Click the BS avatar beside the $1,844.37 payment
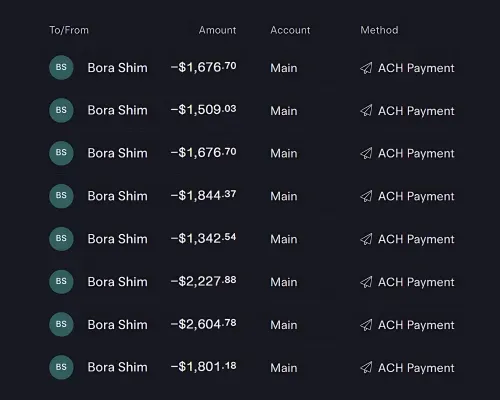Image resolution: width=500 pixels, height=400 pixels. [x=61, y=196]
